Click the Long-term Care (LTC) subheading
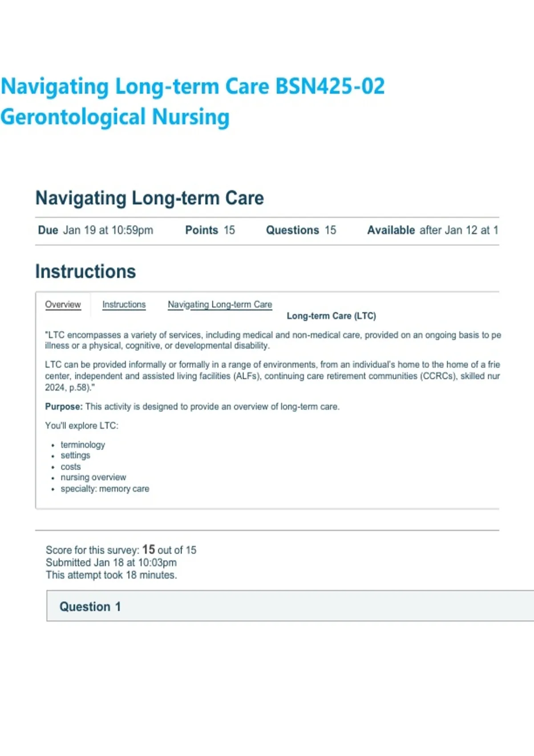This screenshot has width=534, height=756. click(332, 316)
